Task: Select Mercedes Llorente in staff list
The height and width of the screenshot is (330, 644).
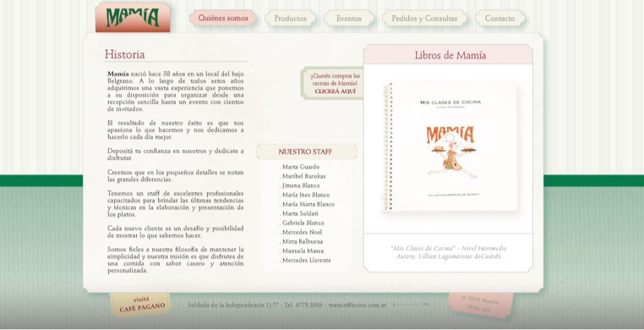Action: [x=305, y=260]
